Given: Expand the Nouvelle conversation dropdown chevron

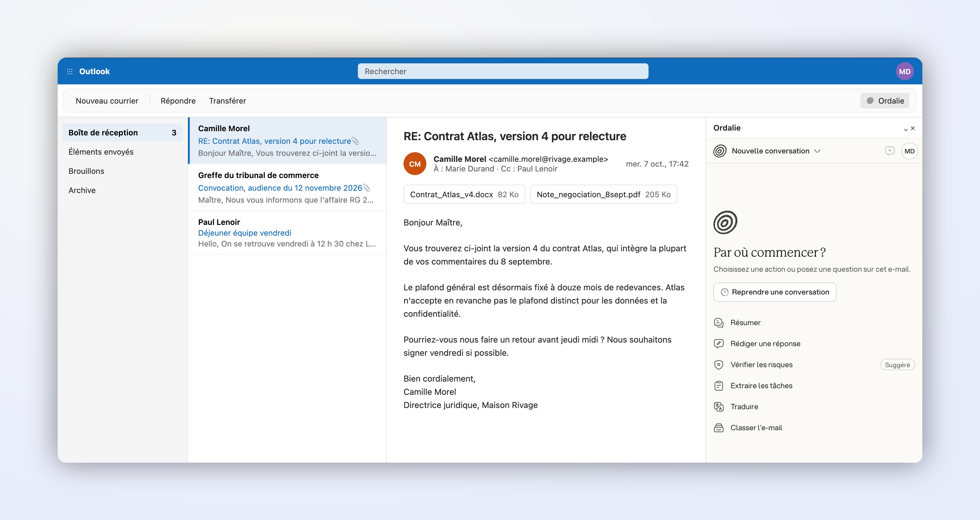Looking at the screenshot, I should [817, 151].
